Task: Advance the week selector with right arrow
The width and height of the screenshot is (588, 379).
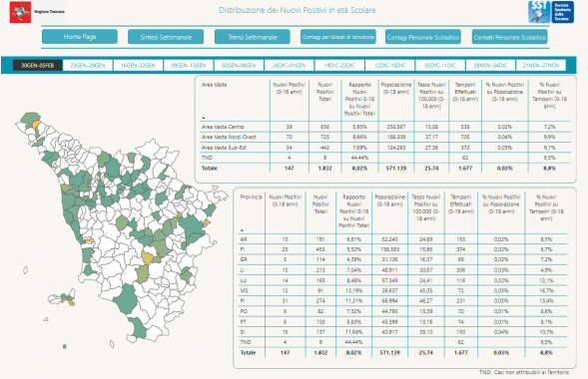Action: pyautogui.click(x=571, y=65)
